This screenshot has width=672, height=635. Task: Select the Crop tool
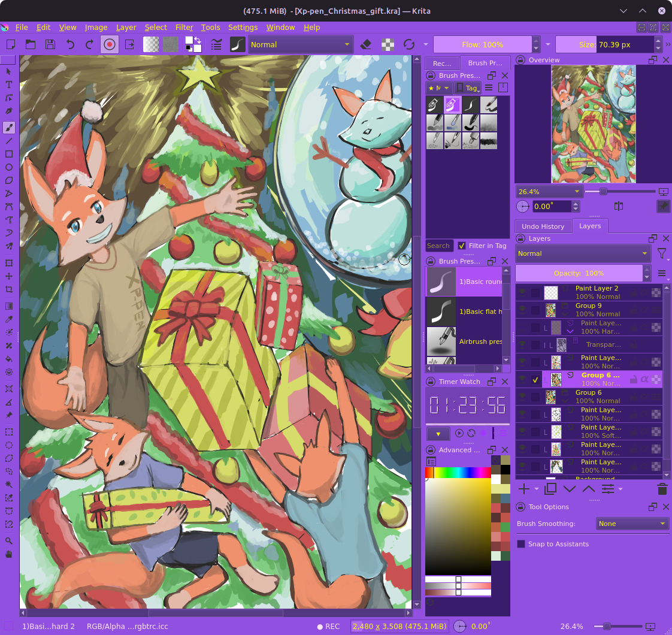coord(8,289)
